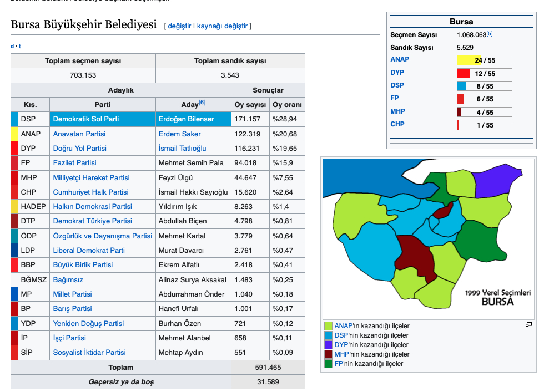The width and height of the screenshot is (554, 392).
Task: Open the Sosyalist İktidar Partisi link
Action: click(89, 353)
